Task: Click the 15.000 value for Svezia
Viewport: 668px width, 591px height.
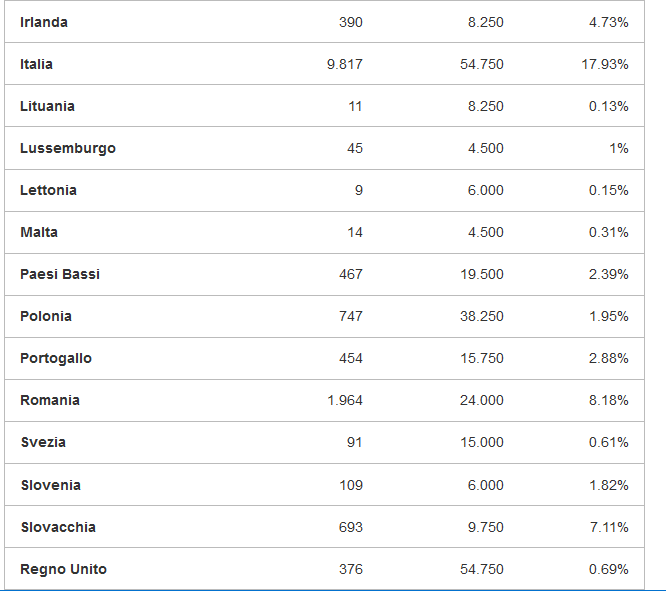Action: click(482, 442)
